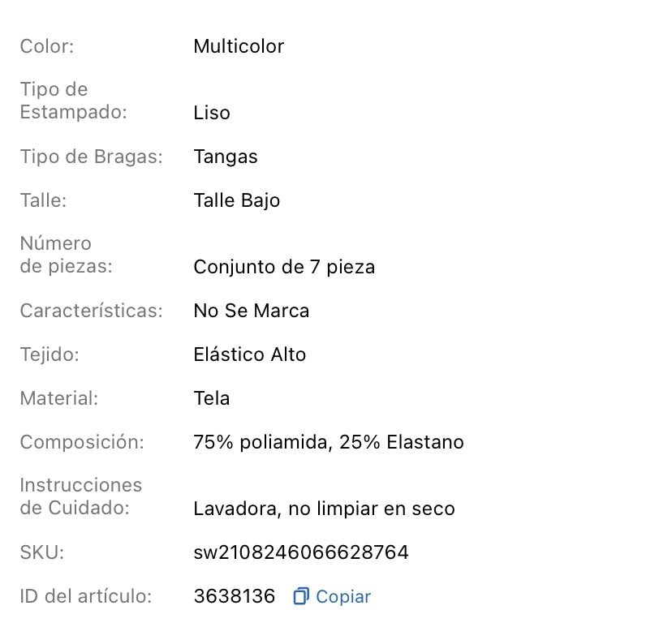
Task: Select the composition 75% poliamida, 25% Elastano
Action: (x=328, y=442)
